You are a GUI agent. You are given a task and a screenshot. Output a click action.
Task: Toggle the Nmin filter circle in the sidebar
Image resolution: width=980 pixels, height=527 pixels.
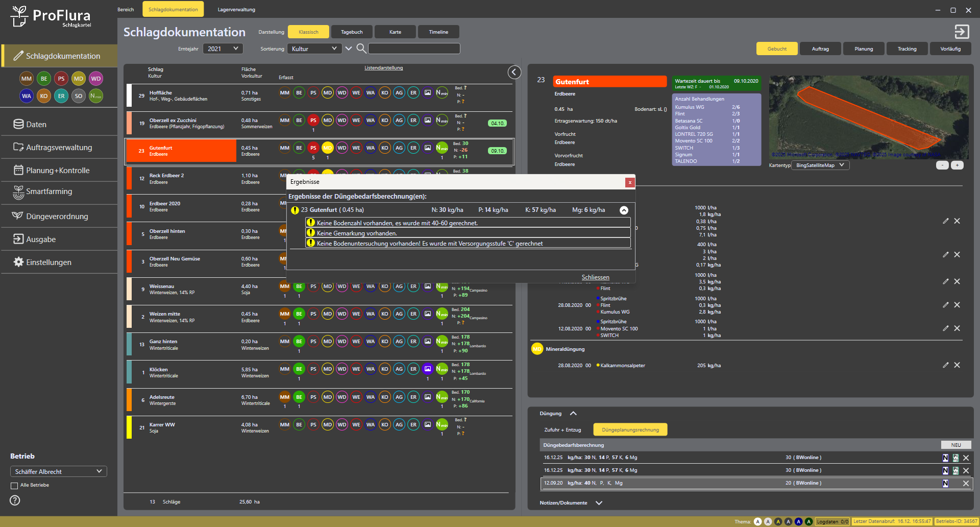pos(96,96)
